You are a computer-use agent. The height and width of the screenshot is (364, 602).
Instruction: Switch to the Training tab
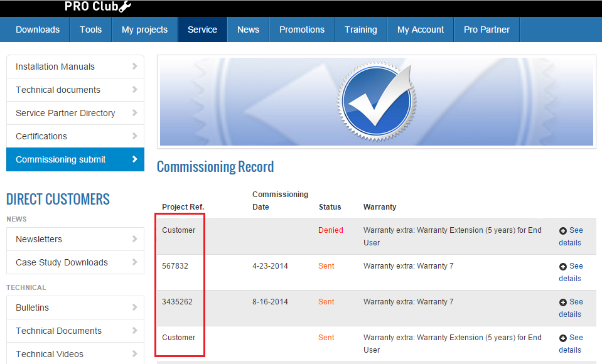361,29
